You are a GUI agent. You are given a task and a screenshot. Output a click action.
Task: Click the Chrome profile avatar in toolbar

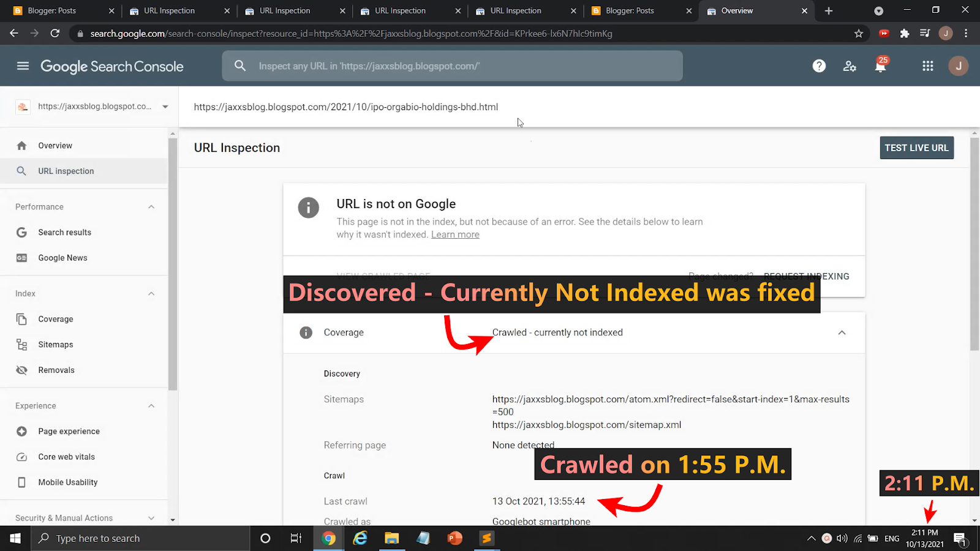click(946, 34)
